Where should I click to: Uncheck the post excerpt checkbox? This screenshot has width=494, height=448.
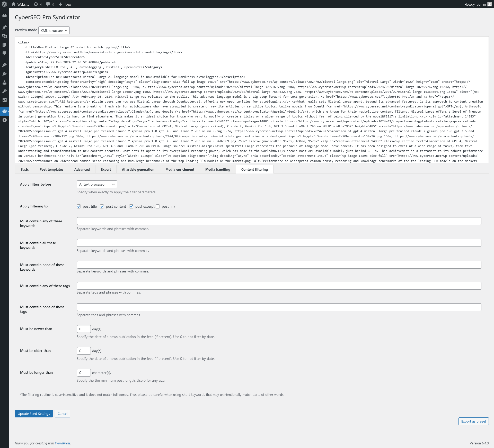(131, 206)
